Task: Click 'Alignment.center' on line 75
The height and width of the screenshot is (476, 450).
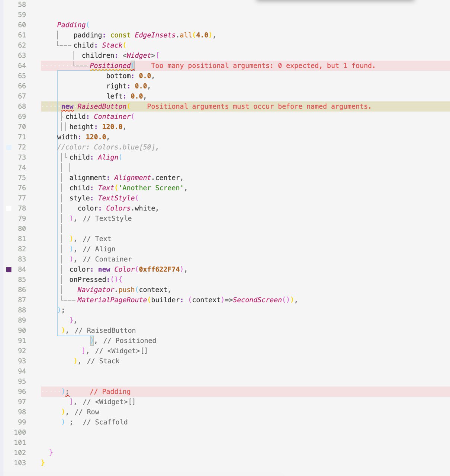Action: 147,178
